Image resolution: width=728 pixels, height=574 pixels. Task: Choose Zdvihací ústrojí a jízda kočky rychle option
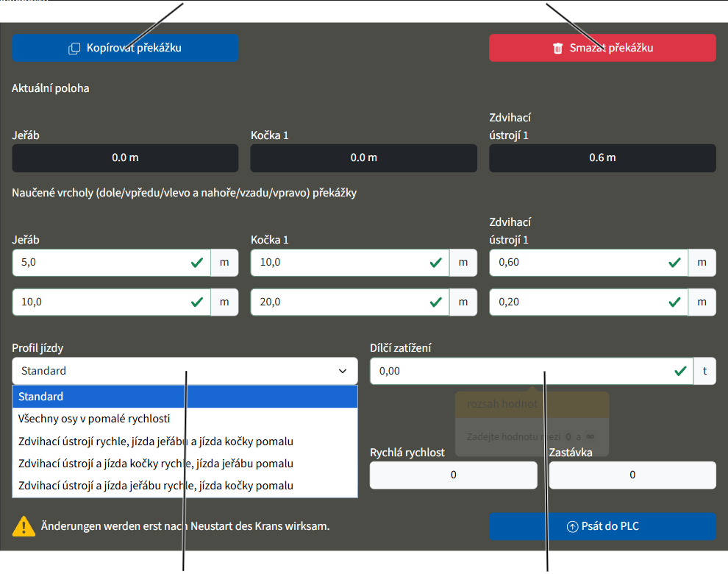(185, 464)
